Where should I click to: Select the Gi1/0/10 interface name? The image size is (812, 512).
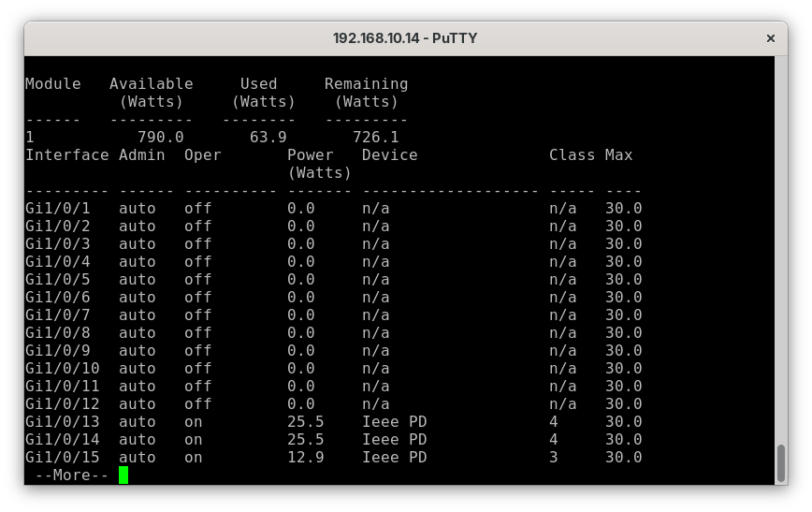pos(62,369)
